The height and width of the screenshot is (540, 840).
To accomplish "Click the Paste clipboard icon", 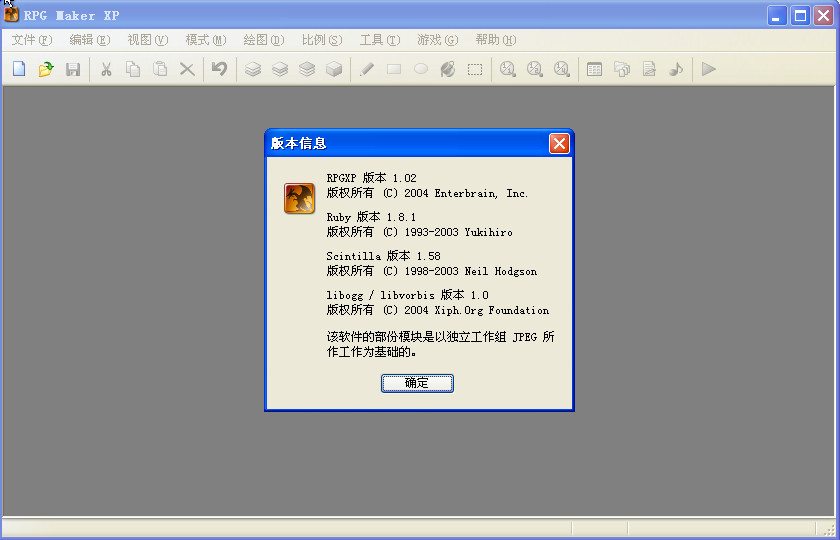I will (160, 69).
